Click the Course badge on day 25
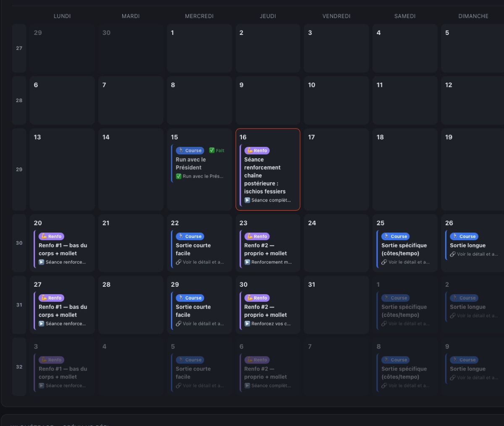This screenshot has width=504, height=426. 396,236
